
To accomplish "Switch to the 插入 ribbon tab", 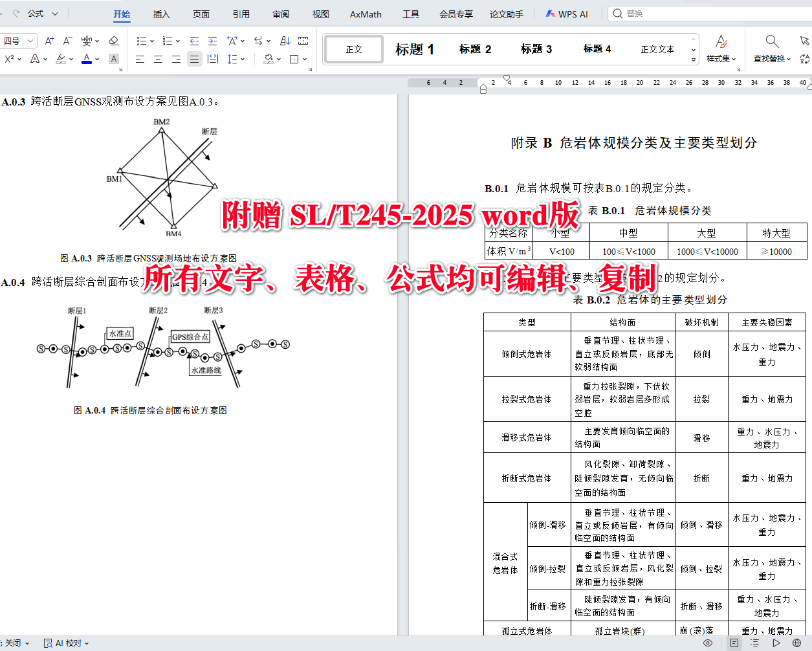I will pyautogui.click(x=162, y=14).
